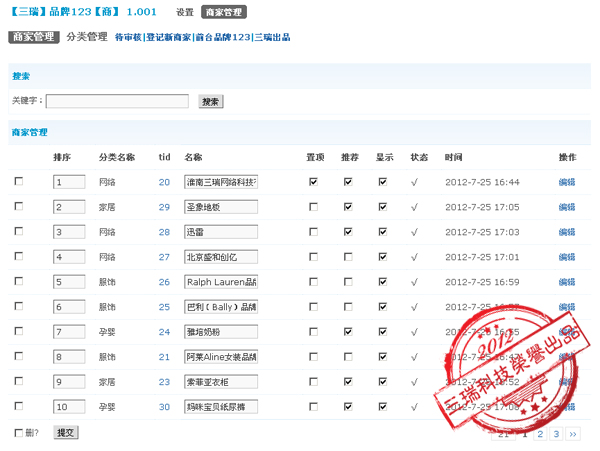The height and width of the screenshot is (451, 600).
Task: Click the 索菲亚衣柜 name text field
Action: click(x=221, y=382)
